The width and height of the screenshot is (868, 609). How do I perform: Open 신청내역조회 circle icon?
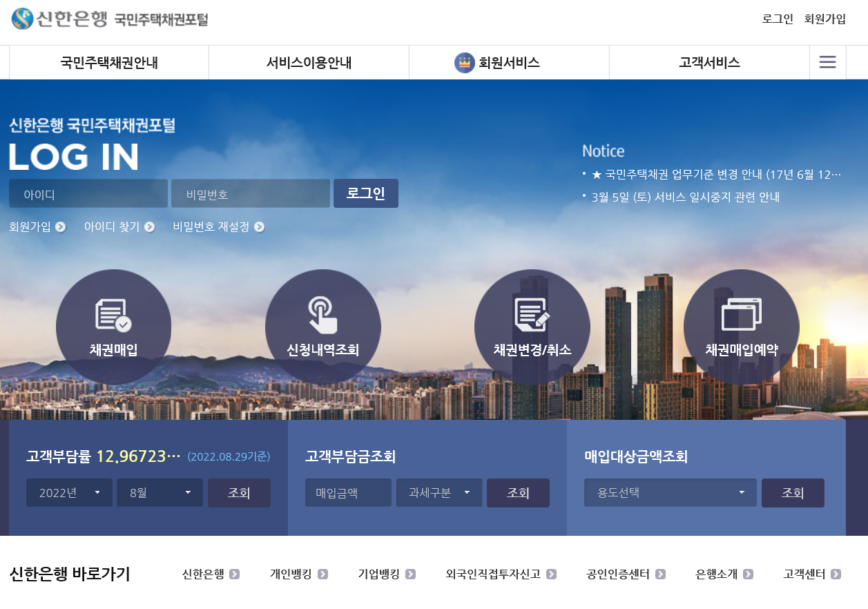(323, 327)
